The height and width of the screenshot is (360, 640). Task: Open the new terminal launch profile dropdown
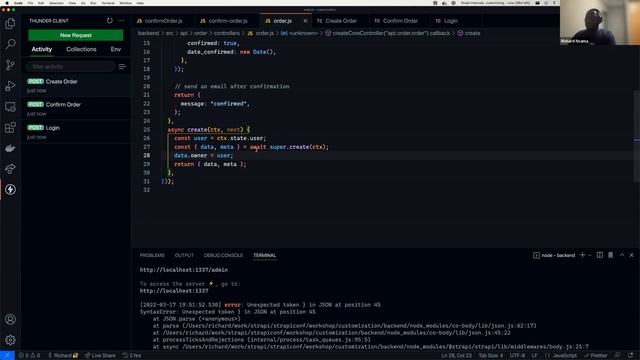(590, 255)
